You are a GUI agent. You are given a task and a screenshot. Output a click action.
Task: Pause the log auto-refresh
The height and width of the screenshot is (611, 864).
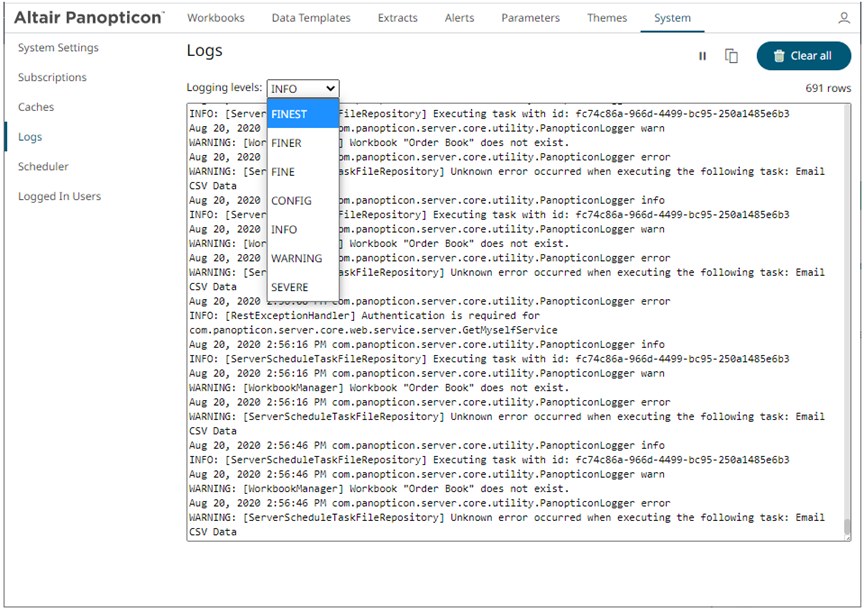point(702,56)
